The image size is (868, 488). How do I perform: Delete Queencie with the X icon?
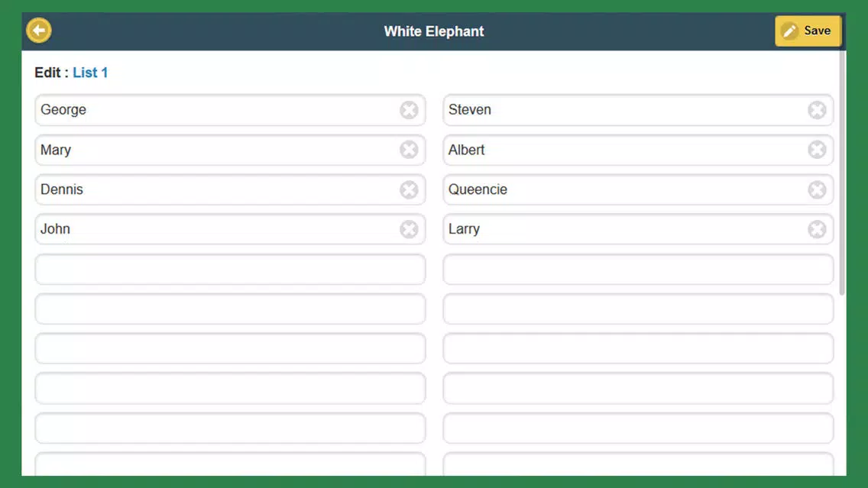click(x=817, y=189)
